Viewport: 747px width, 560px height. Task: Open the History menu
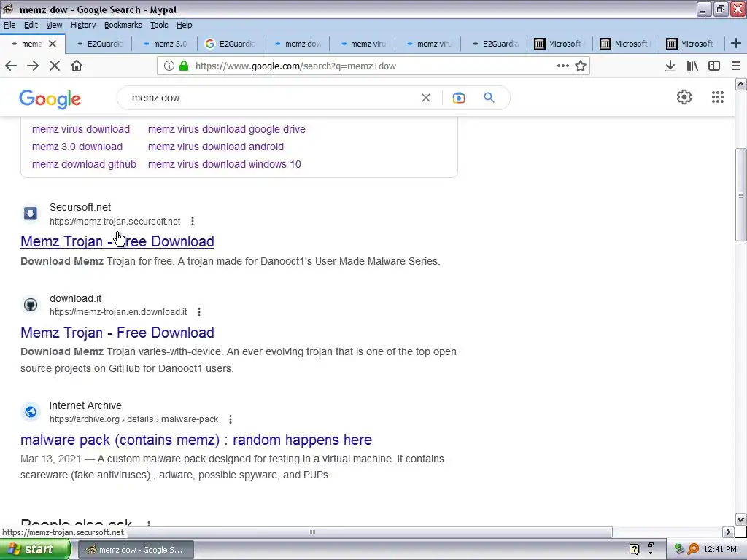tap(83, 25)
